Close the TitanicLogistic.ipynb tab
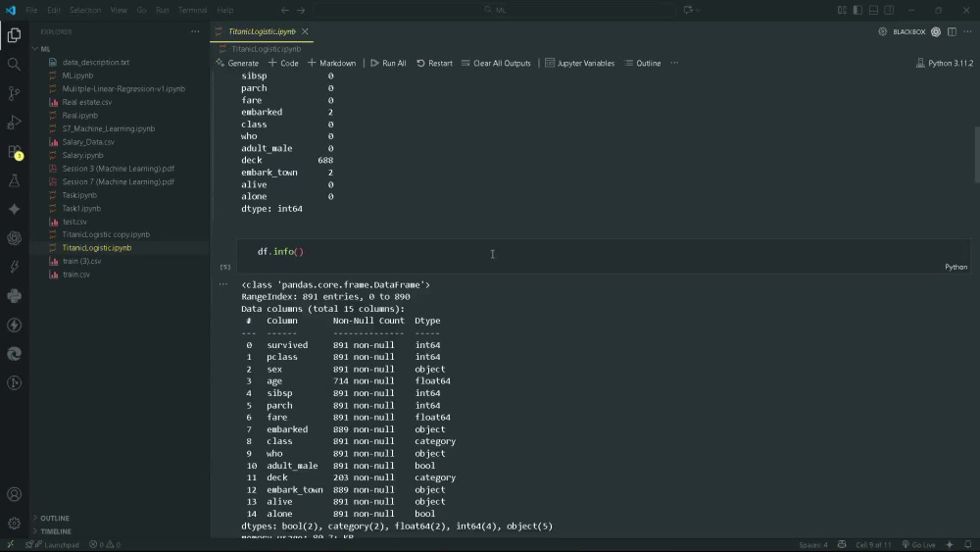Image resolution: width=980 pixels, height=552 pixels. click(x=305, y=31)
